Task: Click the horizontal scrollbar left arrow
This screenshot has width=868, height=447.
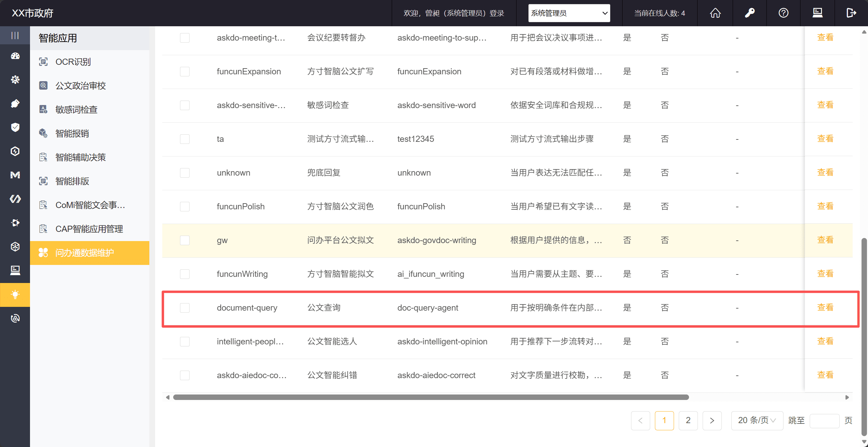Action: point(167,397)
